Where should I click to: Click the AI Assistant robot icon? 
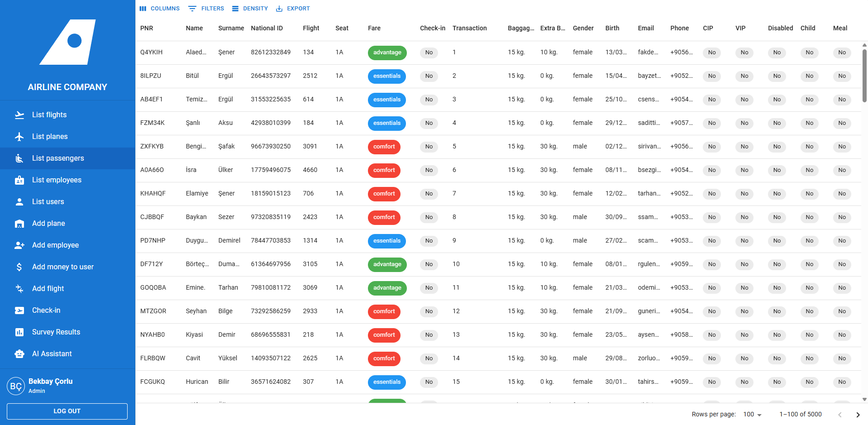[x=19, y=353]
